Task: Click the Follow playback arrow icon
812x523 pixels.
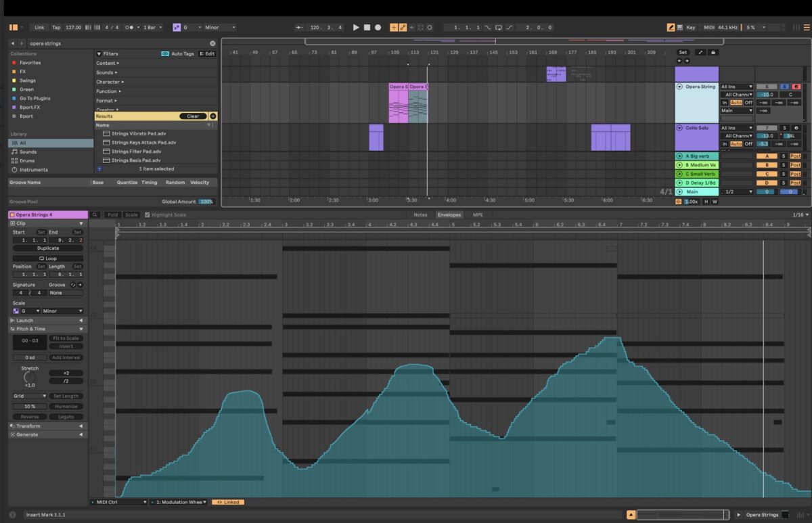Action: [x=299, y=28]
